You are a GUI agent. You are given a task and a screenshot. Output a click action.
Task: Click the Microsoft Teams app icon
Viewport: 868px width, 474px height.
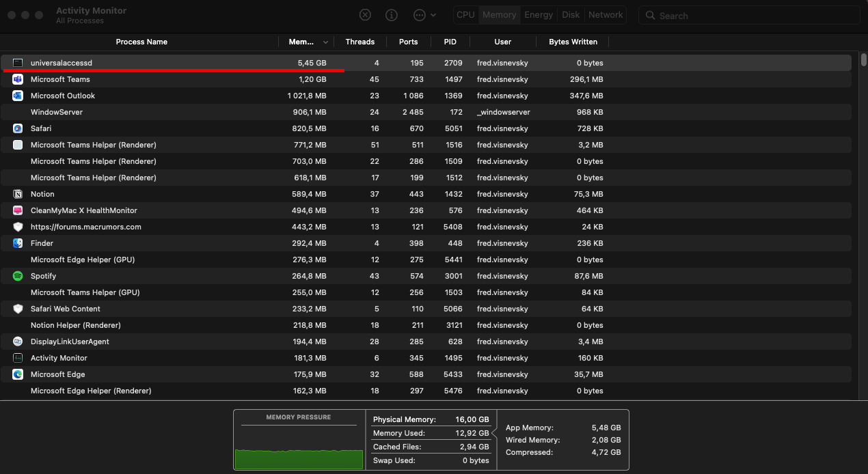point(18,79)
